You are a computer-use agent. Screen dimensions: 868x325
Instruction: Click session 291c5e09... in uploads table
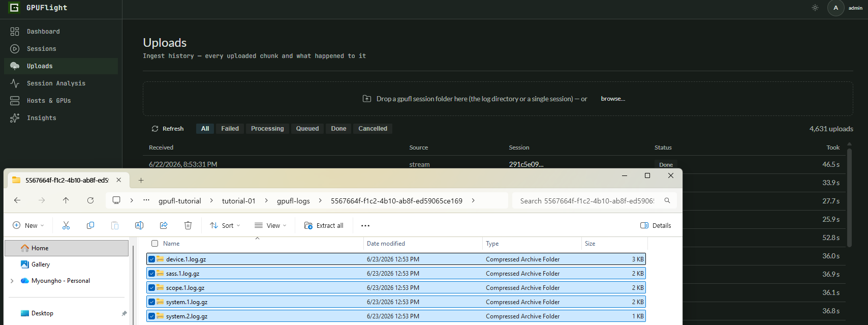click(526, 164)
